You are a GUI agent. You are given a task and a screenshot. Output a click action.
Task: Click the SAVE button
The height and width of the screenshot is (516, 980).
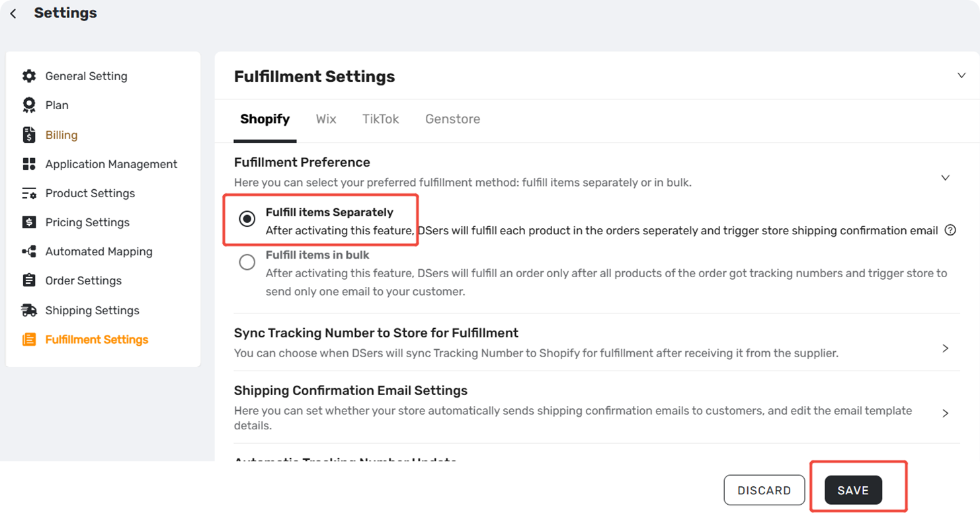pyautogui.click(x=853, y=490)
